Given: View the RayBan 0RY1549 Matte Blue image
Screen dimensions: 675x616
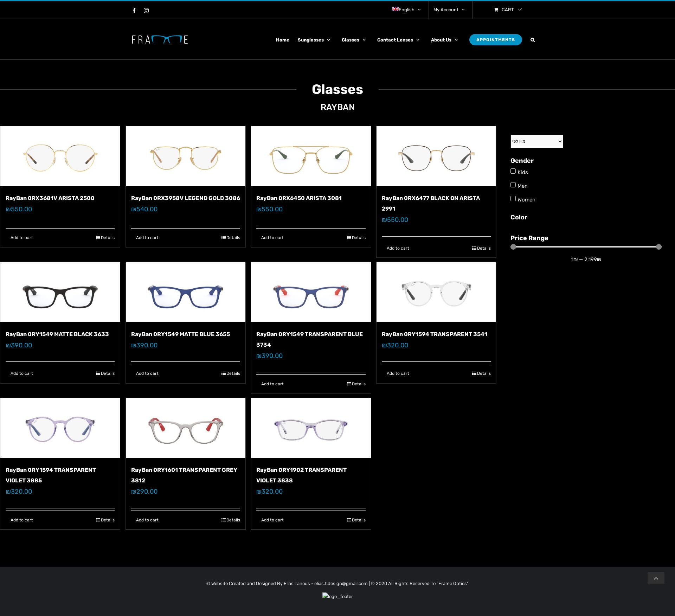Looking at the screenshot, I should click(x=186, y=292).
